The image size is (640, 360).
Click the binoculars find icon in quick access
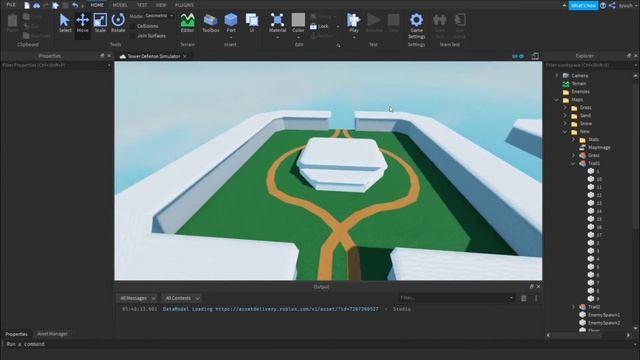(x=36, y=5)
